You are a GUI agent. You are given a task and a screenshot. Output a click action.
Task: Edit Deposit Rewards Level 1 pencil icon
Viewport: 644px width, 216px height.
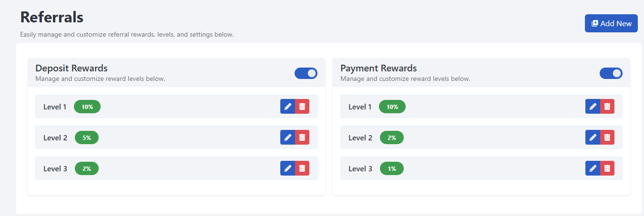[287, 107]
